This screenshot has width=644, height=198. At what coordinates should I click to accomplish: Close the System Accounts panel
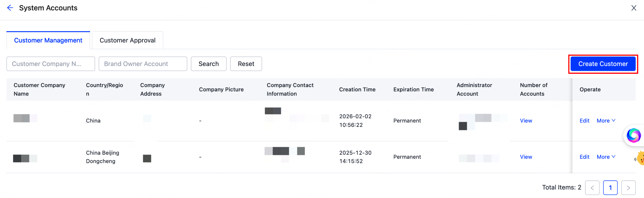634,8
